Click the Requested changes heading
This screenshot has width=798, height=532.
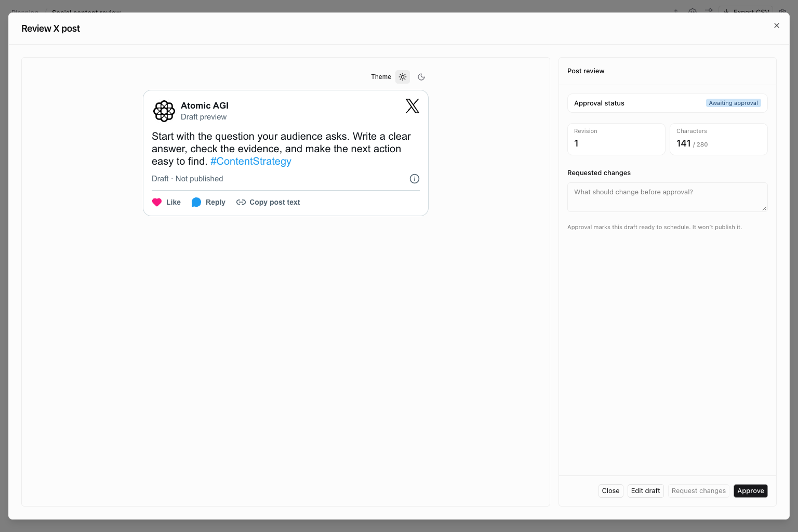coord(599,173)
